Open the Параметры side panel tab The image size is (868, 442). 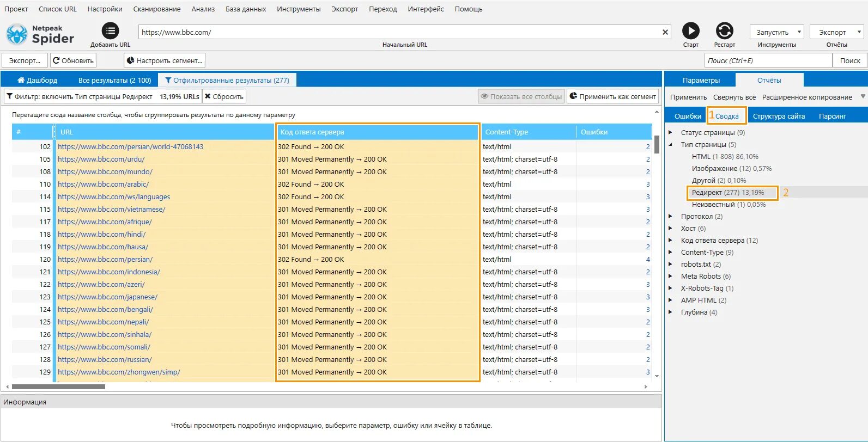(x=701, y=80)
